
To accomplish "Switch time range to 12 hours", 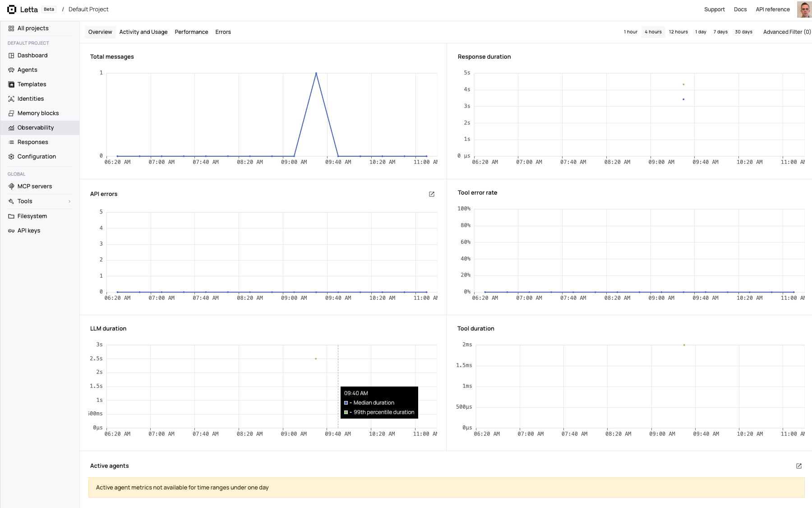I will (x=678, y=32).
